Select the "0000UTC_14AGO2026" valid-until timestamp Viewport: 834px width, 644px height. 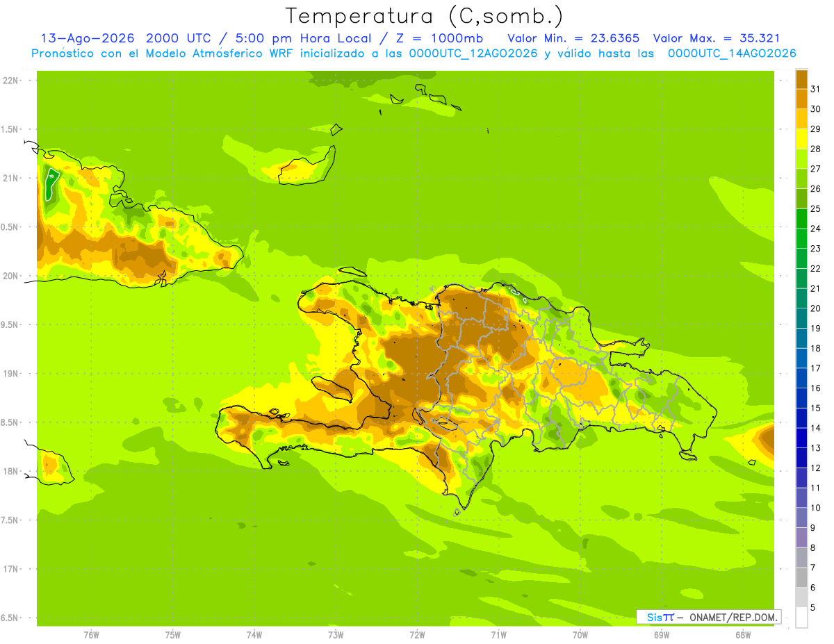click(x=731, y=53)
